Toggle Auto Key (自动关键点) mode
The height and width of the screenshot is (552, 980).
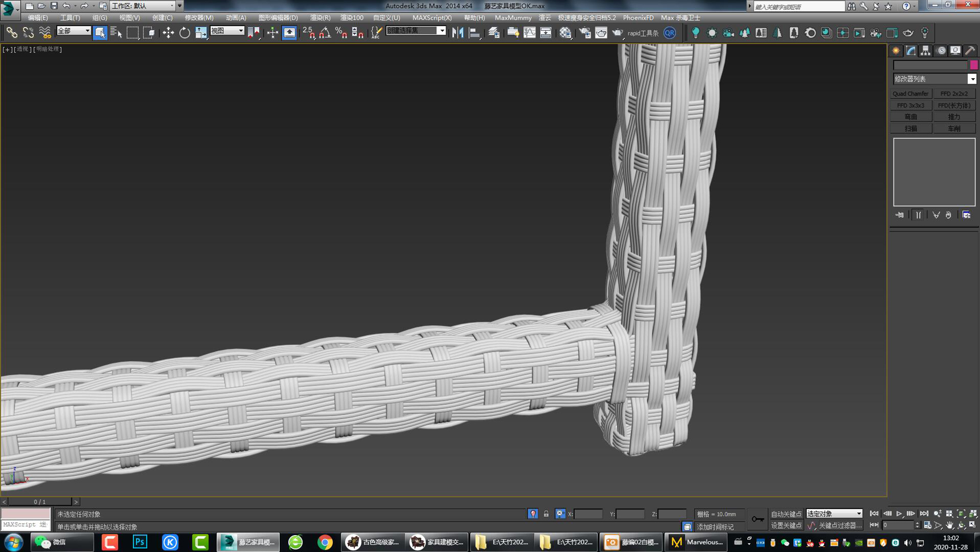tap(786, 514)
